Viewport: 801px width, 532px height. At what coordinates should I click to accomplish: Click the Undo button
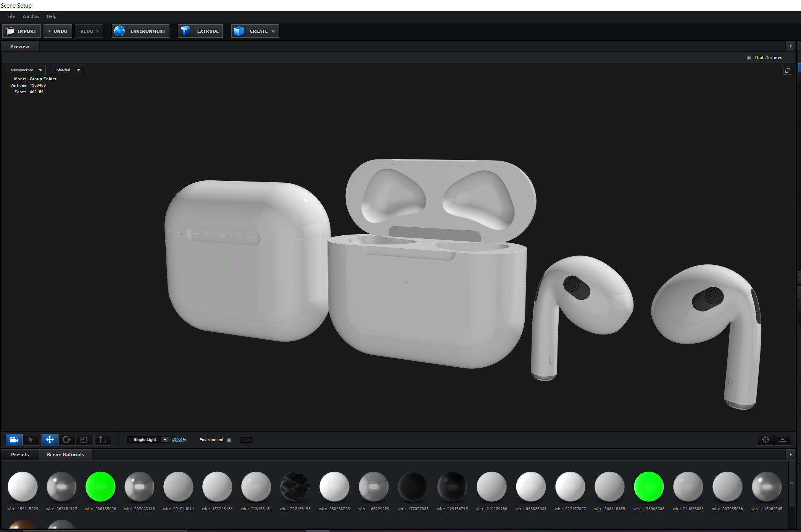point(58,31)
